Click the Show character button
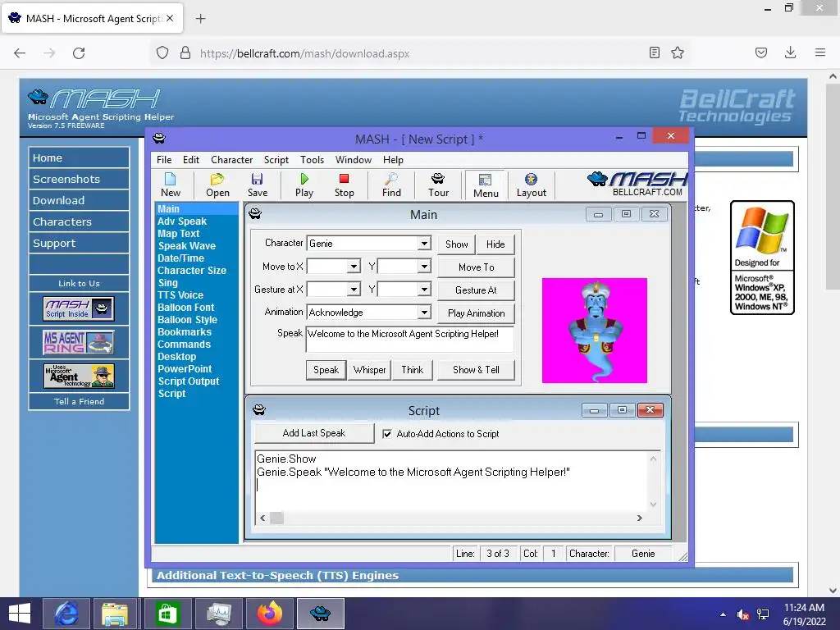Viewport: 840px width, 630px height. [456, 244]
